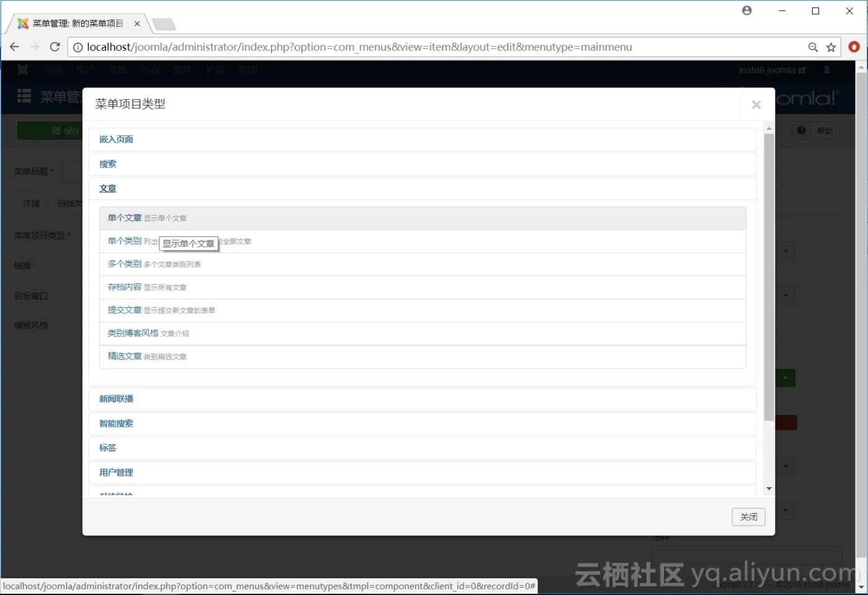Expand the 搜索 section

(108, 164)
